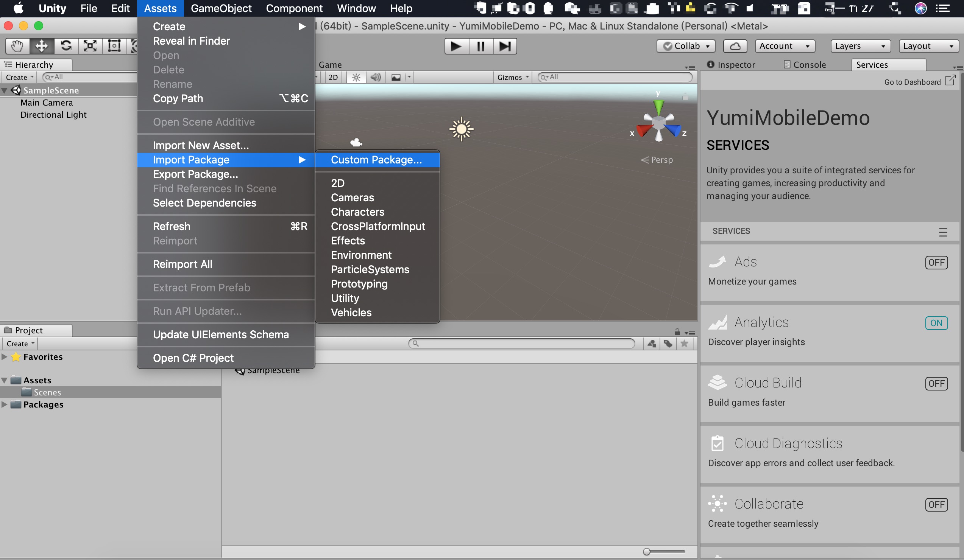Adjust the project icon size slider
Viewport: 964px width, 560px height.
[646, 552]
